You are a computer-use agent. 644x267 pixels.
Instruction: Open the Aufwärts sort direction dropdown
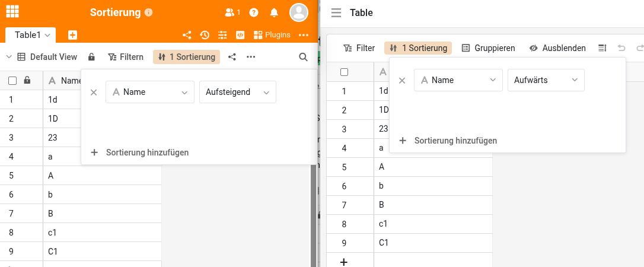coord(546,80)
